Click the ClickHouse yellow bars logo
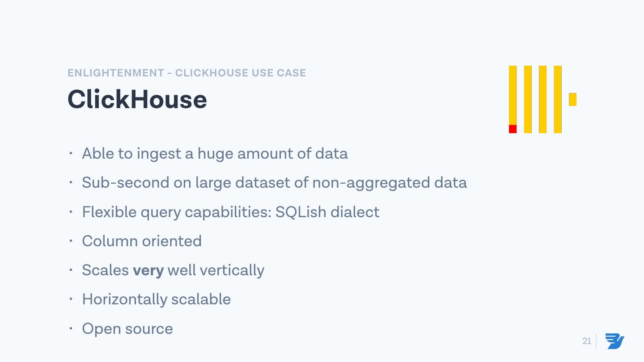 [x=542, y=99]
